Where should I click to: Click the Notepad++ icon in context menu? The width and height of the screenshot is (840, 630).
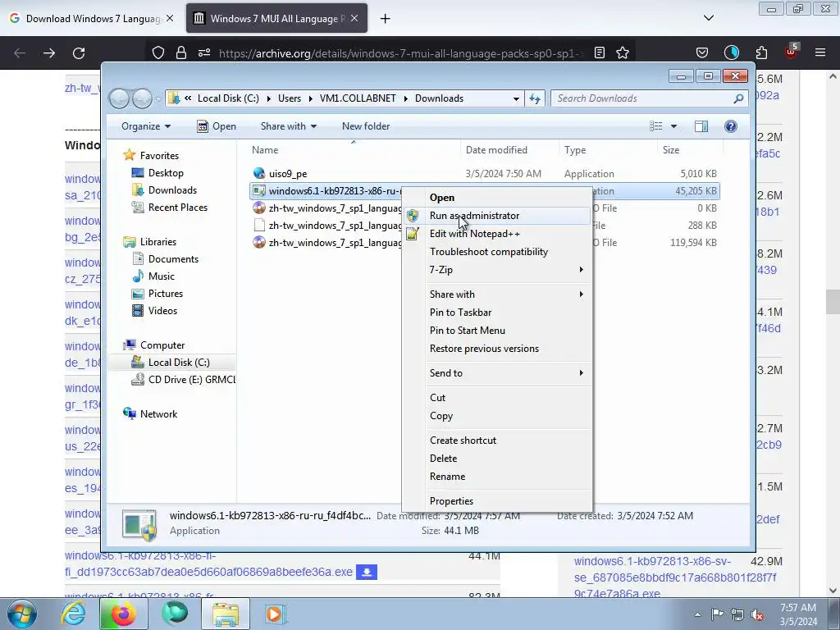(x=413, y=234)
